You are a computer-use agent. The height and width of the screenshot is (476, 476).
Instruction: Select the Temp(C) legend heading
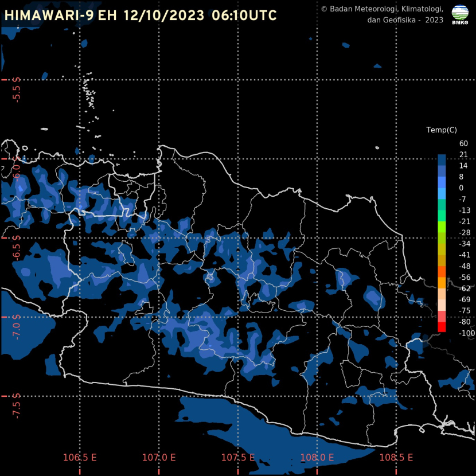click(442, 130)
